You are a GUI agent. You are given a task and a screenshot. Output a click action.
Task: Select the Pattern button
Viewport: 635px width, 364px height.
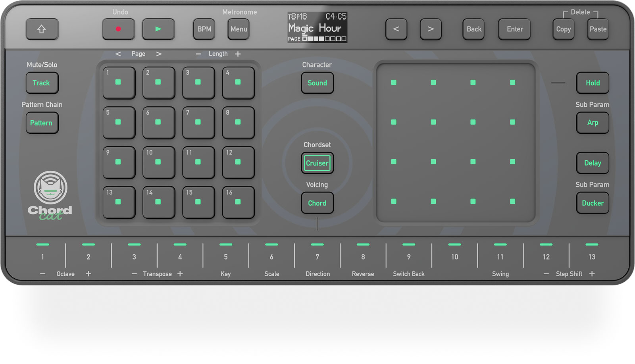tap(42, 123)
